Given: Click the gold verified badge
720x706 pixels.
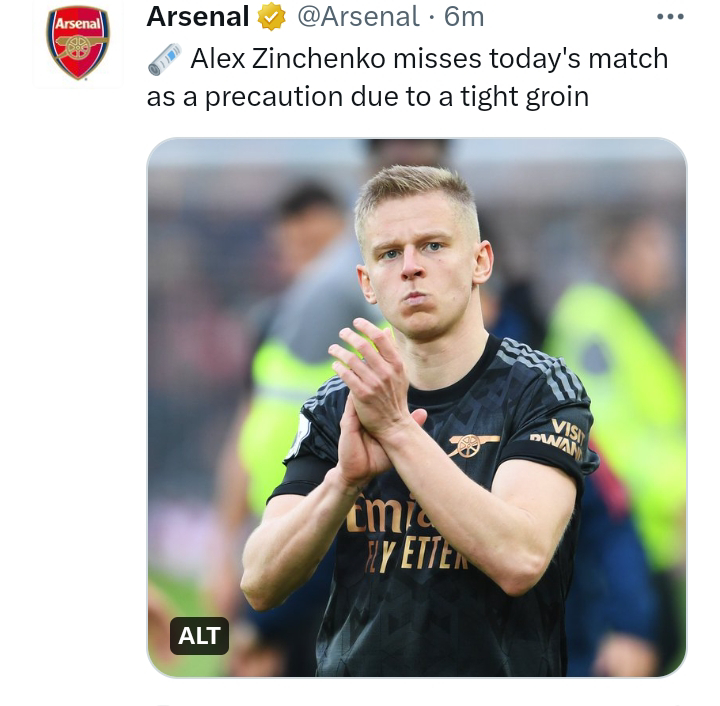Looking at the screenshot, I should pyautogui.click(x=271, y=17).
